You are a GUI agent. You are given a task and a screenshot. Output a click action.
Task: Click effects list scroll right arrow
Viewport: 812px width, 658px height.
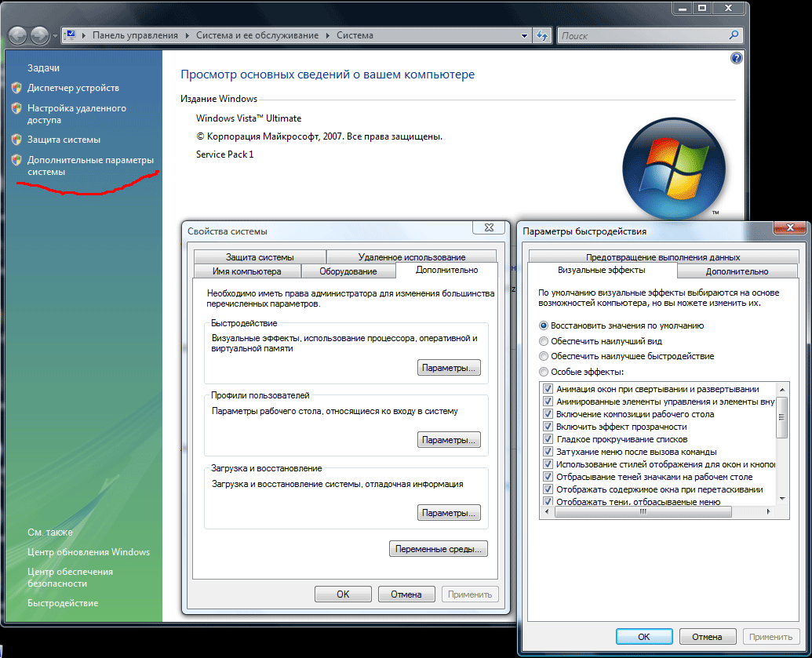(x=769, y=511)
